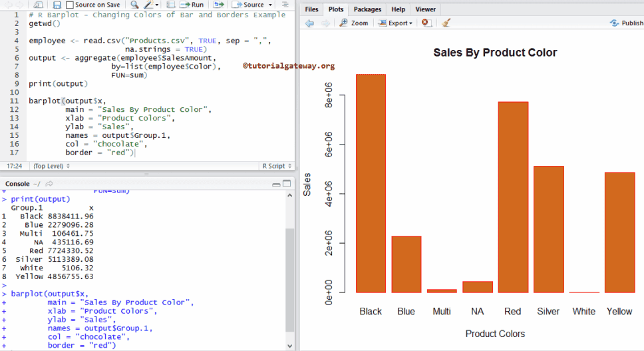Click the Yellow 4856755.63 row in Console

(x=48, y=276)
